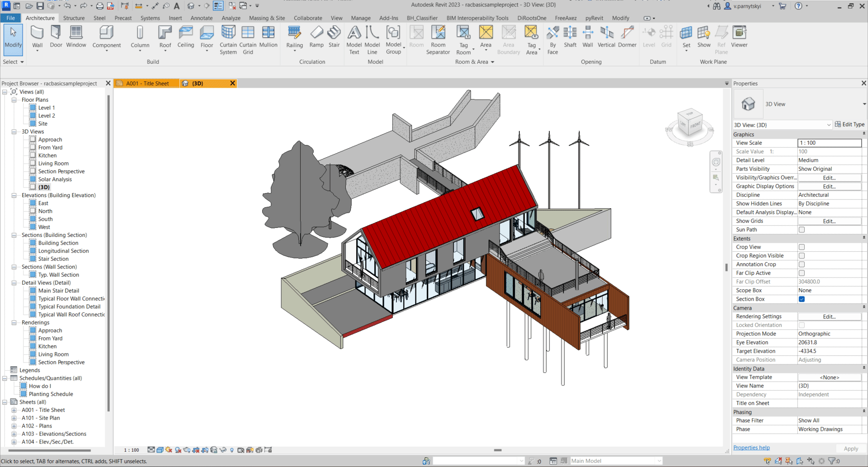Click the Apply button in Properties
Screen dimensions: 868x467
(851, 448)
